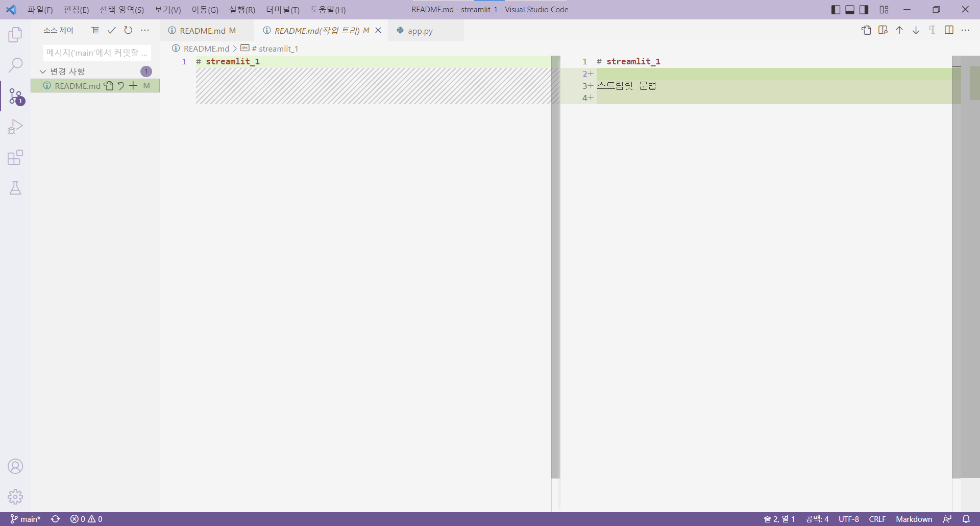Click the feedback icon in status bar
Screen dimensions: 980x526
[947, 519]
